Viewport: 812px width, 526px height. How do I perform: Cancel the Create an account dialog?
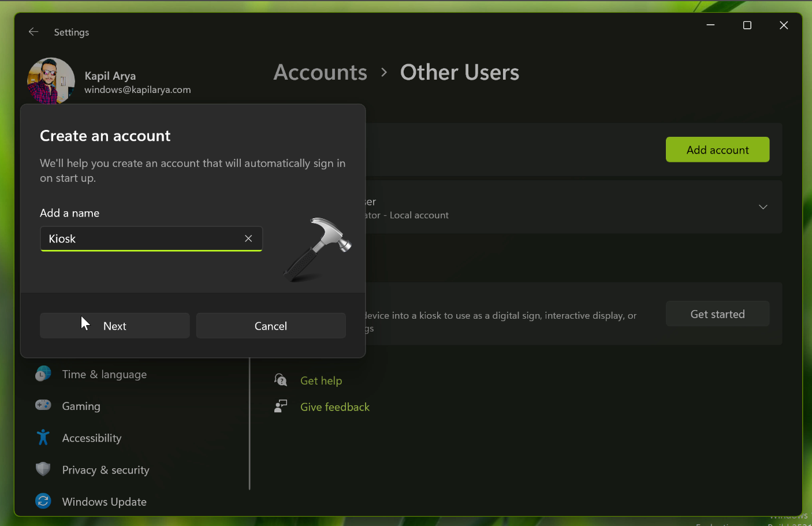pos(271,326)
